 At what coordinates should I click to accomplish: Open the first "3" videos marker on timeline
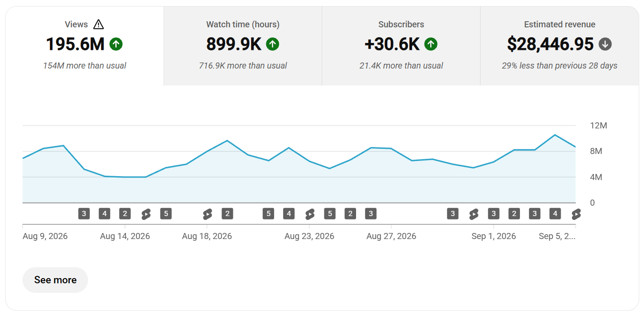[84, 213]
